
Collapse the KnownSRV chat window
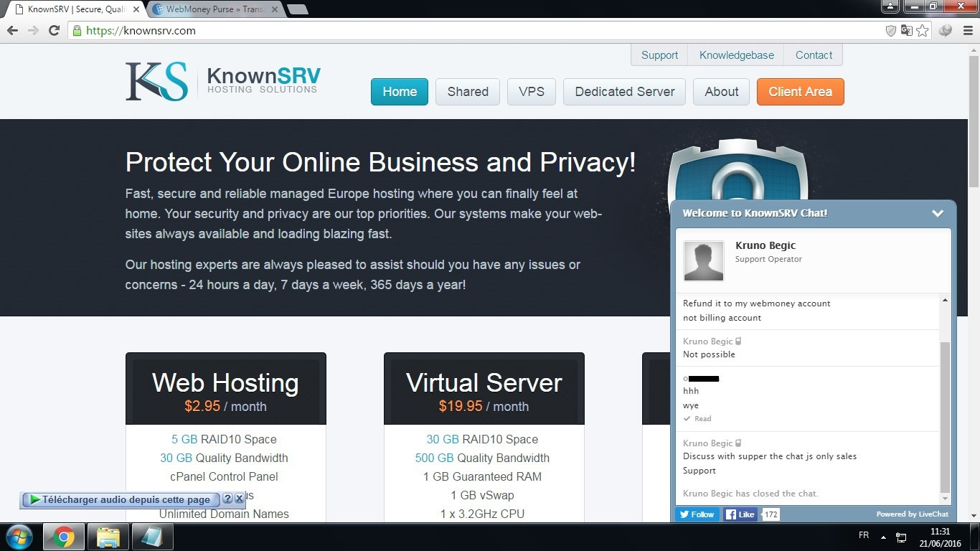[937, 213]
